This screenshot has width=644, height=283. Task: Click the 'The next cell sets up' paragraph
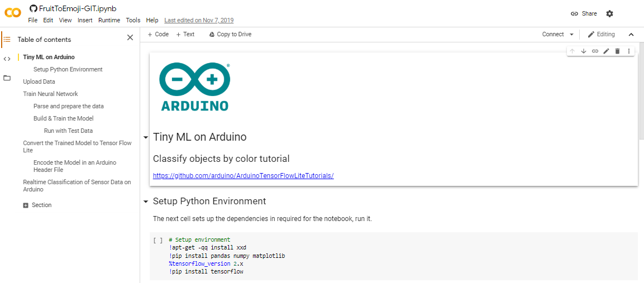pyautogui.click(x=263, y=218)
